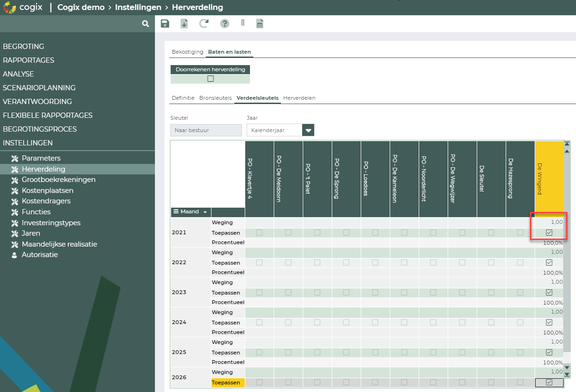This screenshot has width=576, height=392.
Task: Click the tools icon beside Parameters
Action: pyautogui.click(x=15, y=158)
